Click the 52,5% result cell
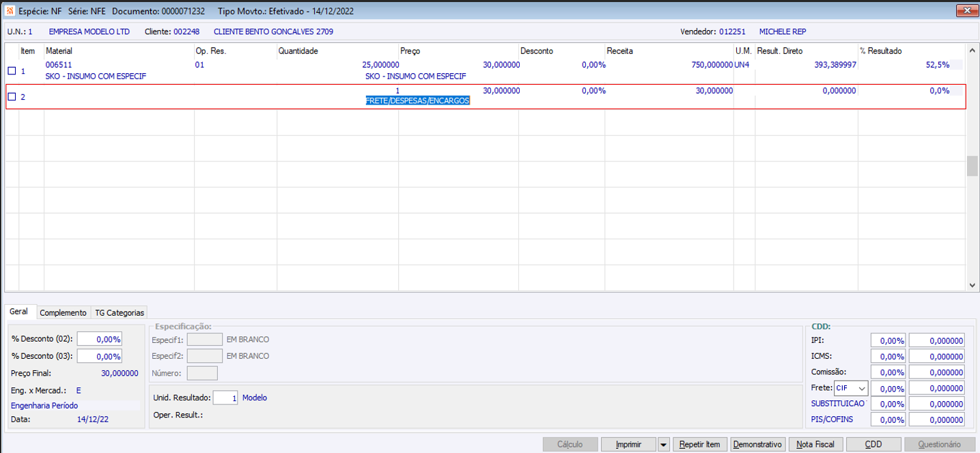The image size is (980, 453). pyautogui.click(x=938, y=65)
